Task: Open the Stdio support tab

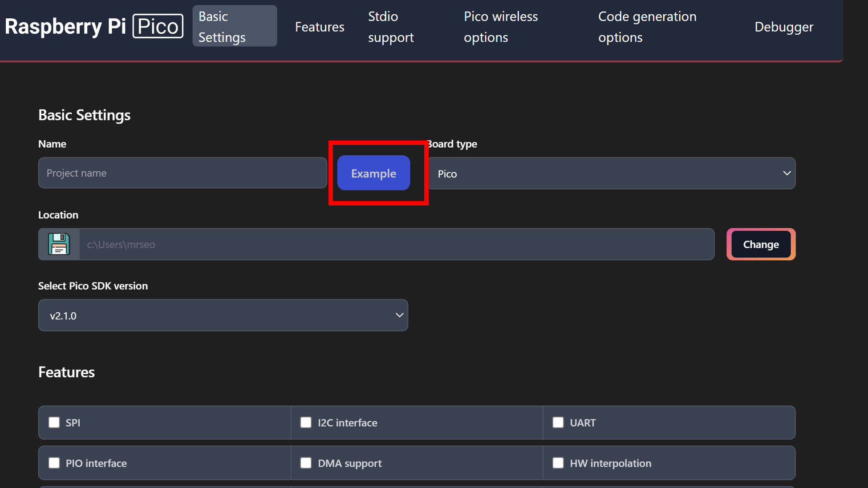Action: tap(390, 27)
